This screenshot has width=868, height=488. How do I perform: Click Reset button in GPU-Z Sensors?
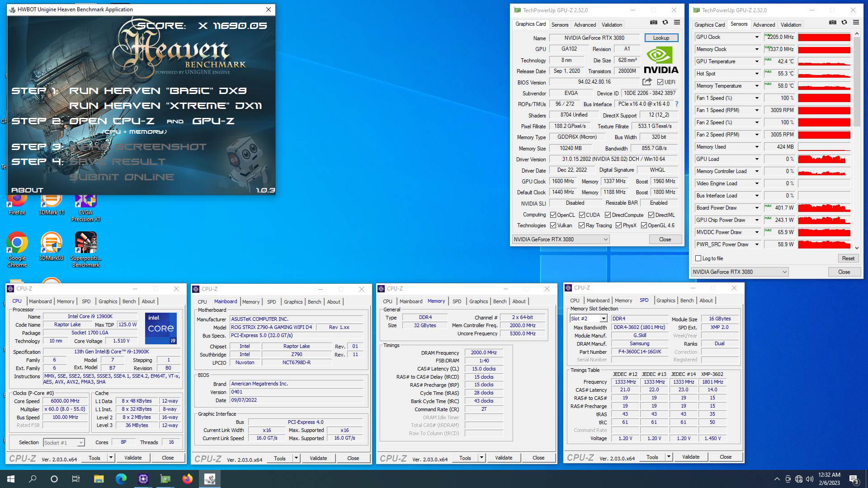848,258
